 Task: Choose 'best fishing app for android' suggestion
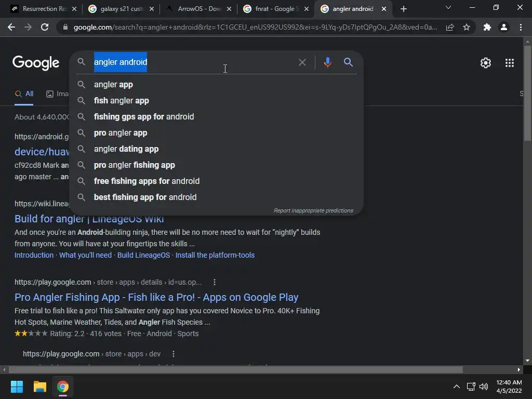216,197
